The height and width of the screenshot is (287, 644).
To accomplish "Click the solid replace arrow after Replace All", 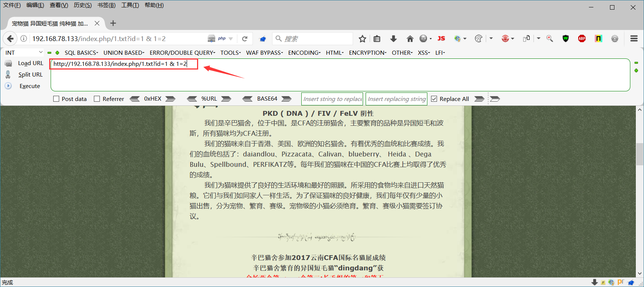I will pyautogui.click(x=479, y=99).
